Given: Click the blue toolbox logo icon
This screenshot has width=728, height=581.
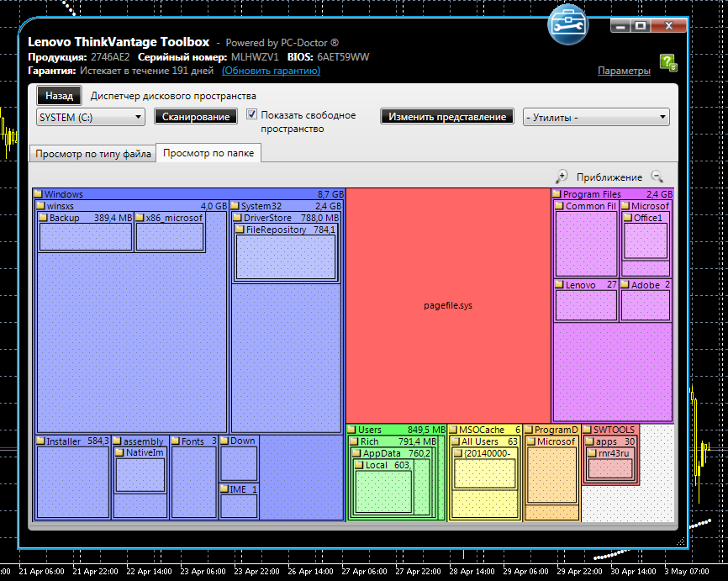Looking at the screenshot, I should point(567,25).
